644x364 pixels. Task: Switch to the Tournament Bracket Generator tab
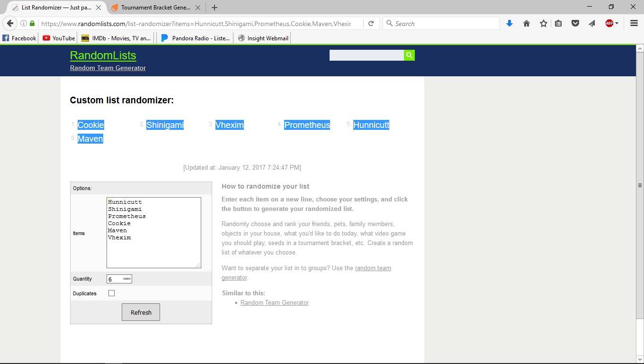click(x=155, y=8)
